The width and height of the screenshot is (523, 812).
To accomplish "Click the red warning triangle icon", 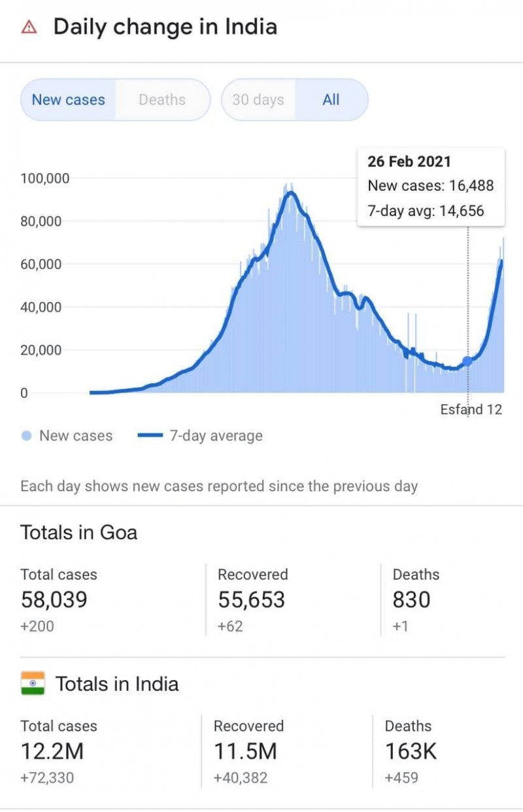I will [29, 27].
